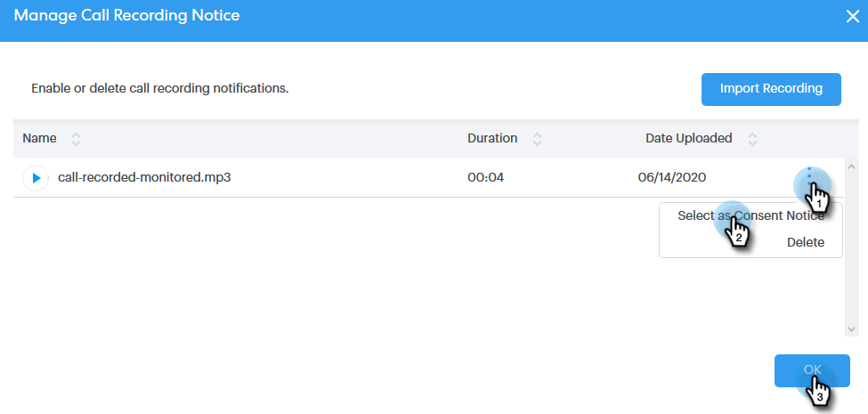Click the Name column header label
The image size is (868, 414).
pyautogui.click(x=39, y=139)
